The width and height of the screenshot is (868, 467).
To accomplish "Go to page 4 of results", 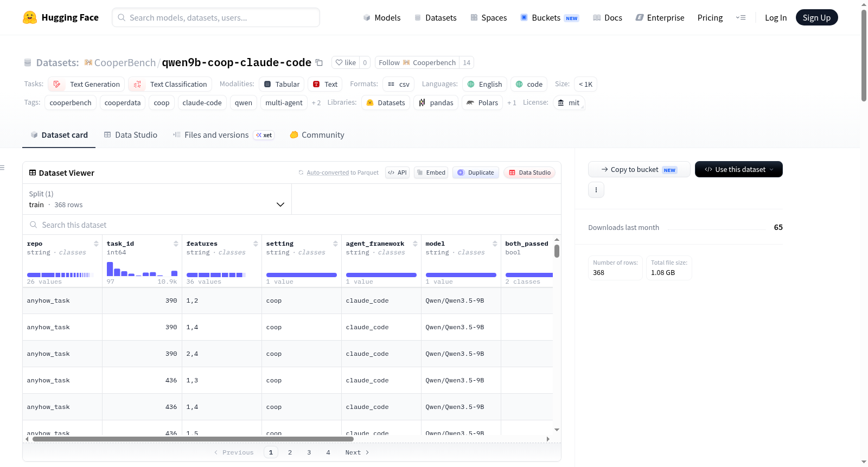I will [x=328, y=452].
